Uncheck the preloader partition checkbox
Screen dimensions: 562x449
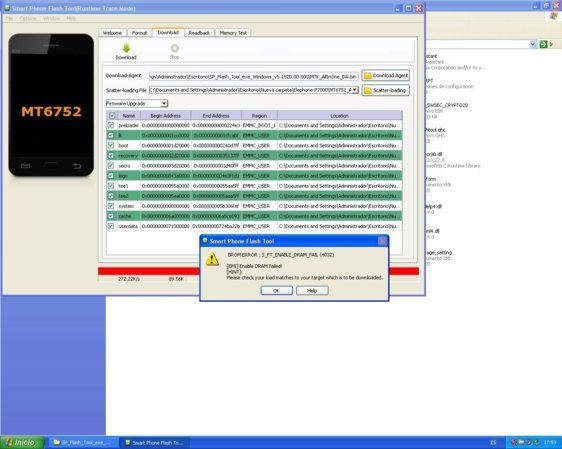[111, 125]
